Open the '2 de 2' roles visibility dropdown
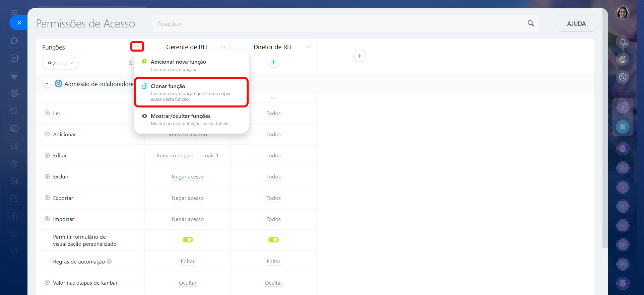The height and width of the screenshot is (295, 644). click(60, 63)
